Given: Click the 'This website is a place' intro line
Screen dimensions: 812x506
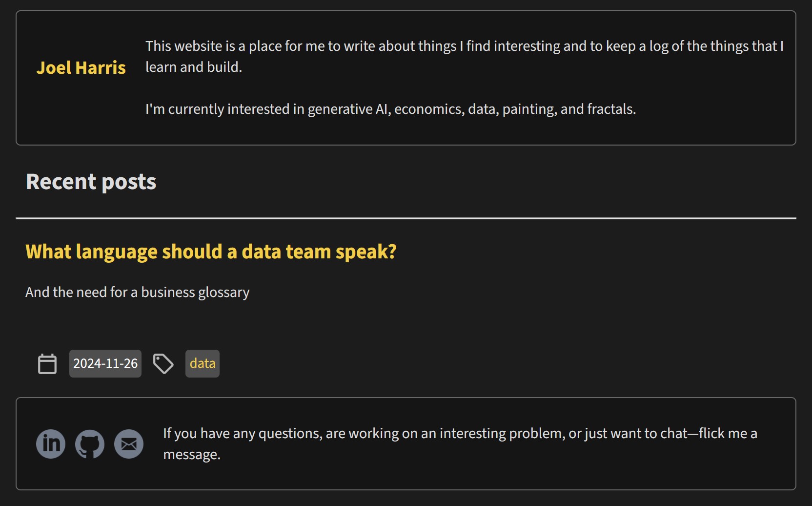Looking at the screenshot, I should point(465,46).
